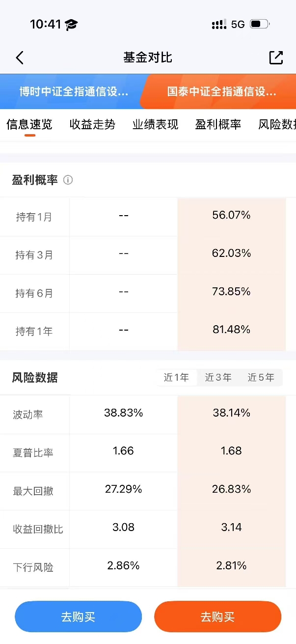The width and height of the screenshot is (296, 644).
Task: Tap the battery icon in status bar
Action: [259, 24]
